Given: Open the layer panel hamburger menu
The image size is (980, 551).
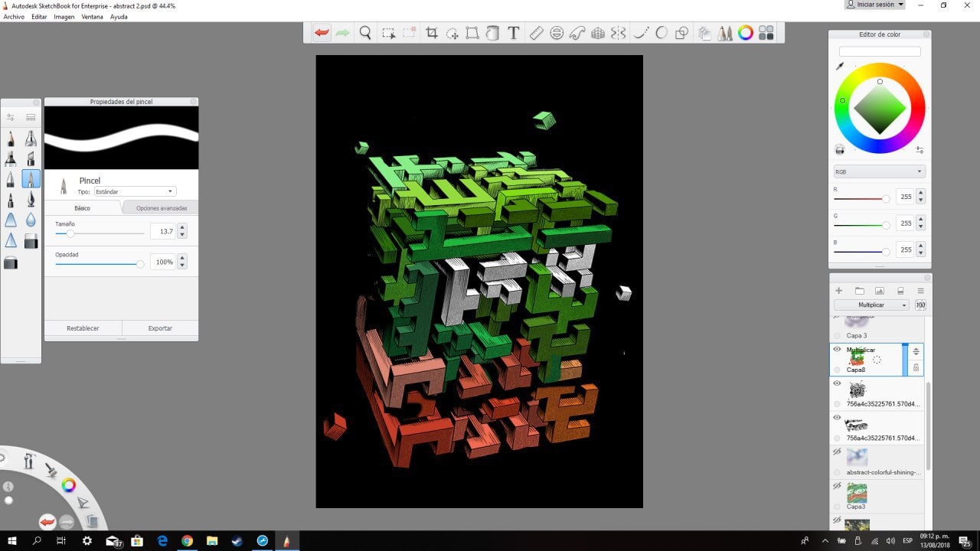Looking at the screenshot, I should pos(920,291).
